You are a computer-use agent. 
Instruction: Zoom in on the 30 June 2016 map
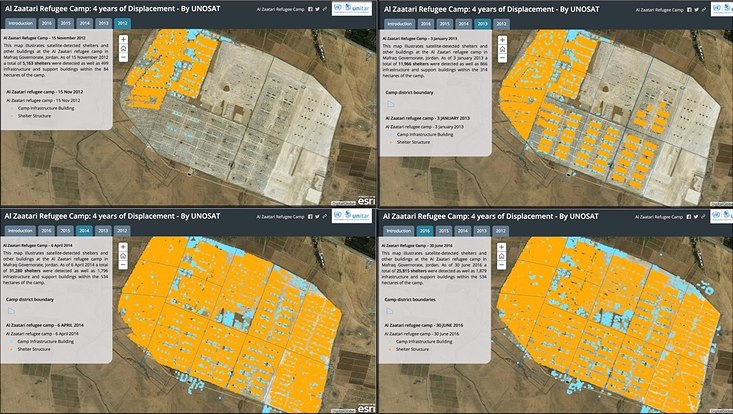[502, 247]
